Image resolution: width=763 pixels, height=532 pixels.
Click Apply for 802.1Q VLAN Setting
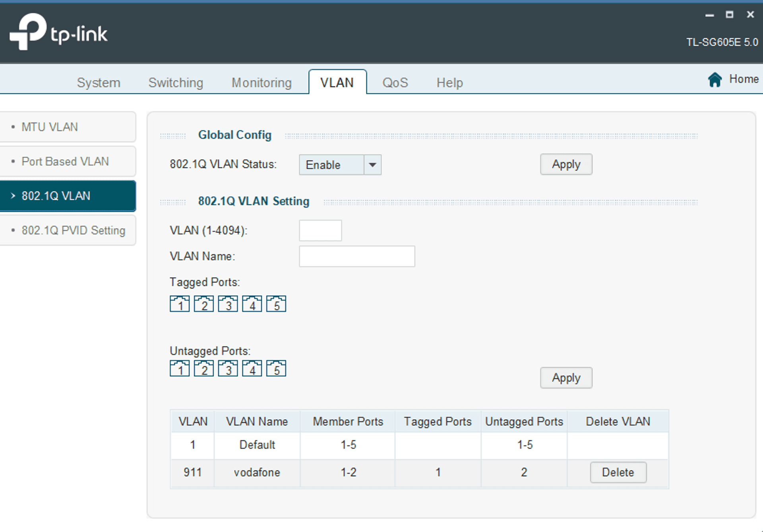tap(566, 377)
